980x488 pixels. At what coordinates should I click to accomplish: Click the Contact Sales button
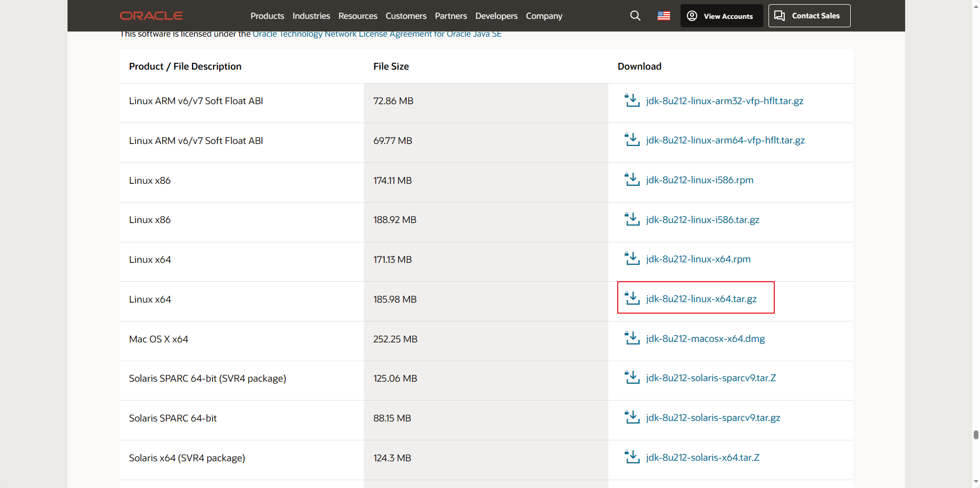(x=809, y=16)
